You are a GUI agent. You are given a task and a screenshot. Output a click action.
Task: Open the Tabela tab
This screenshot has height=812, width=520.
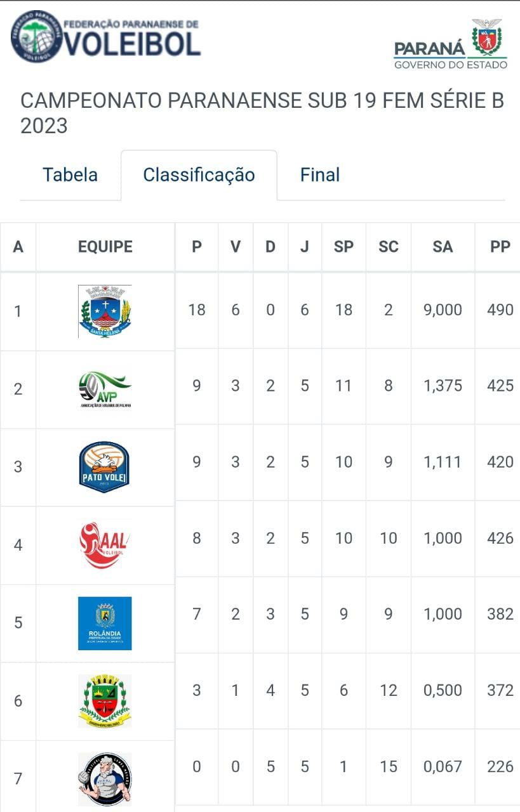70,175
